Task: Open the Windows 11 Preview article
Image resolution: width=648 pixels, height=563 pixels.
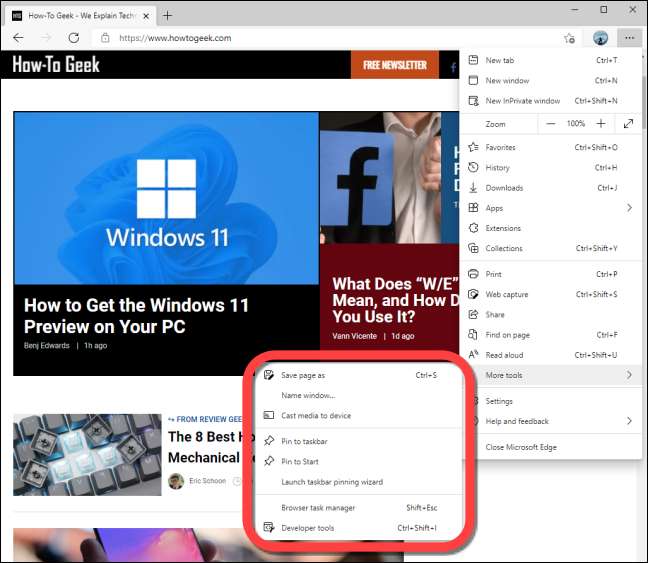Action: pos(136,316)
